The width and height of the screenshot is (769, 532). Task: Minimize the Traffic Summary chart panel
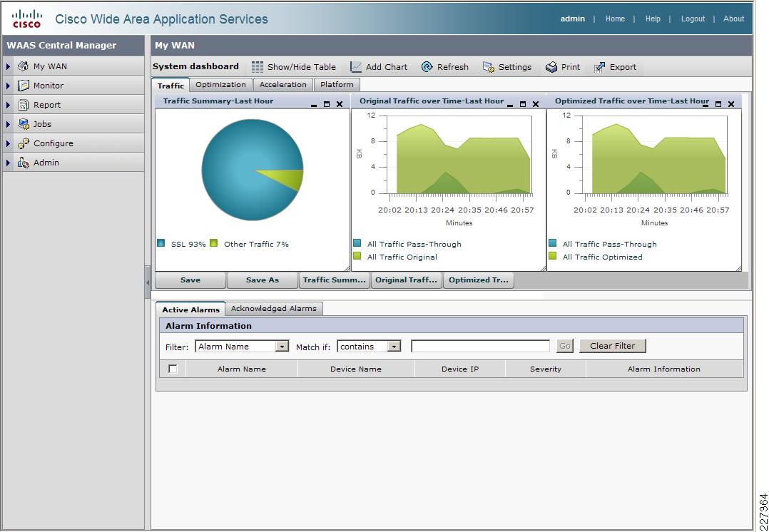point(314,104)
